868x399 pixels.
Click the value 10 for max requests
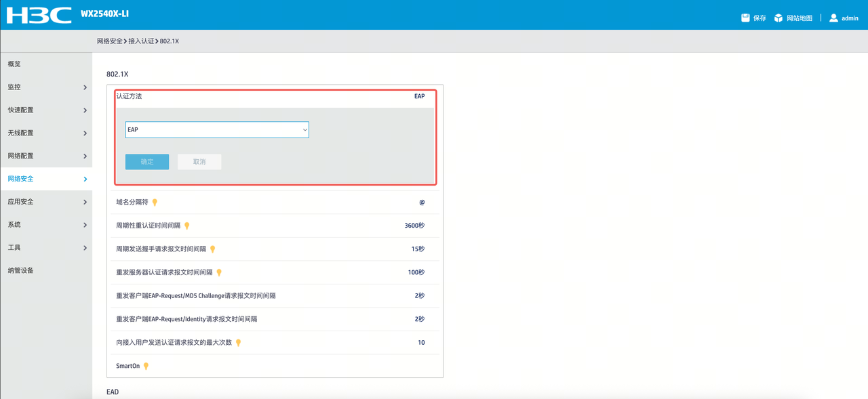(421, 343)
